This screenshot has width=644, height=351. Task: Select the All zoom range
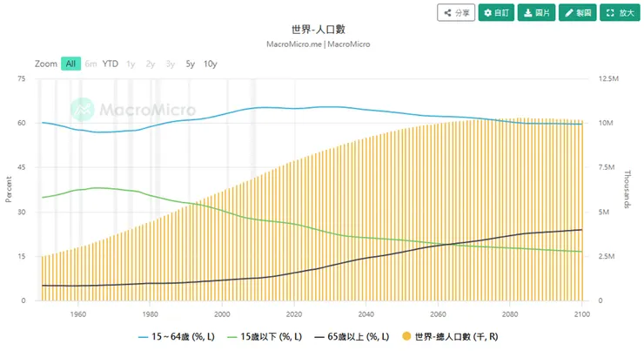(70, 64)
